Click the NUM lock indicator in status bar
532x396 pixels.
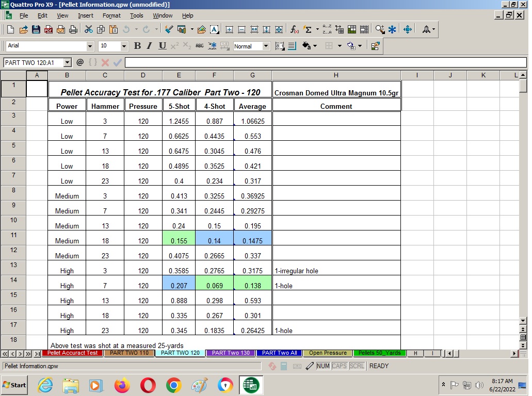[323, 366]
